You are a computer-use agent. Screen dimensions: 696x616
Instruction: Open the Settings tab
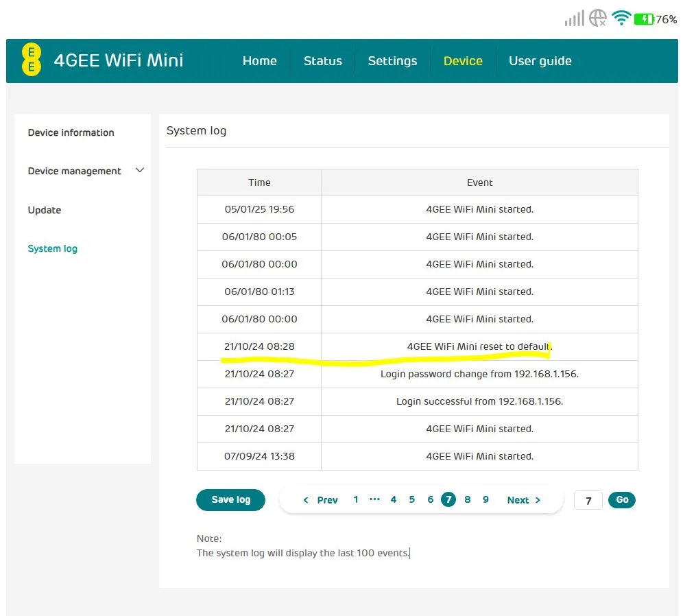[x=392, y=61]
